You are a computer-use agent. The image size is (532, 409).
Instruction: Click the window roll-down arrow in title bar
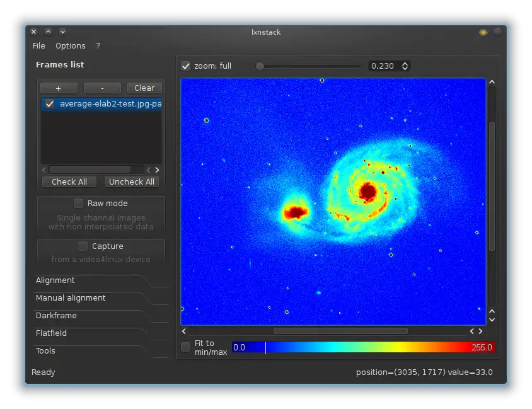(62, 32)
